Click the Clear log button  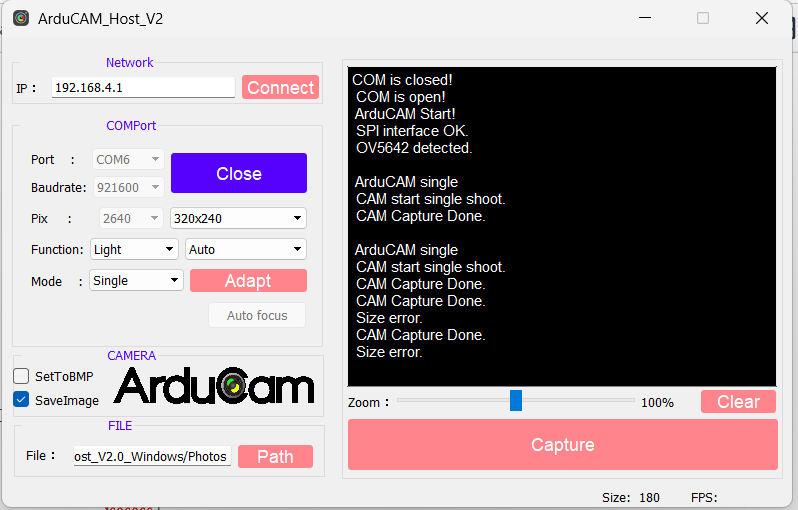pyautogui.click(x=738, y=402)
